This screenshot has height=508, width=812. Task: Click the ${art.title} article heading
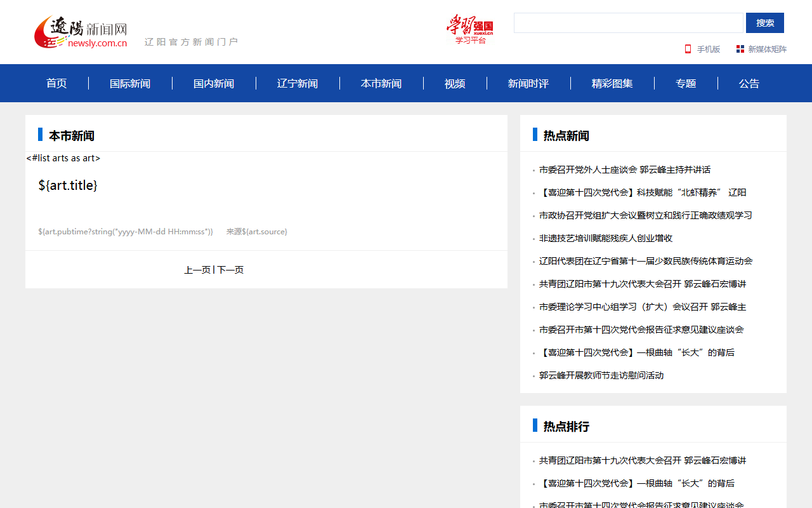(68, 185)
